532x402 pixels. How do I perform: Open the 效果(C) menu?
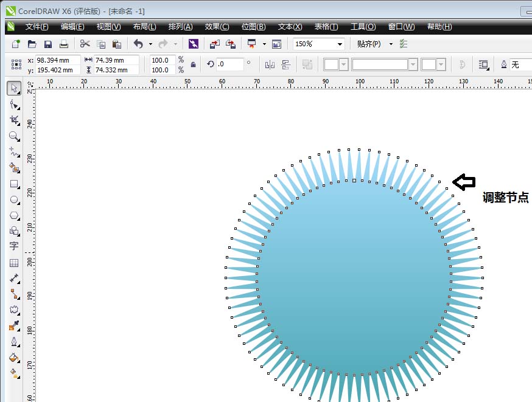217,27
